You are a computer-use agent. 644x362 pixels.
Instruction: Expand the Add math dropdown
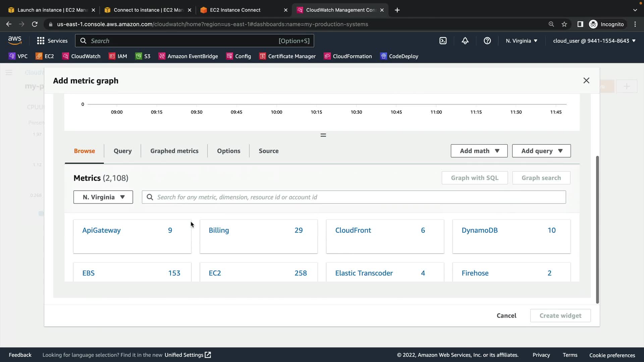click(x=479, y=151)
